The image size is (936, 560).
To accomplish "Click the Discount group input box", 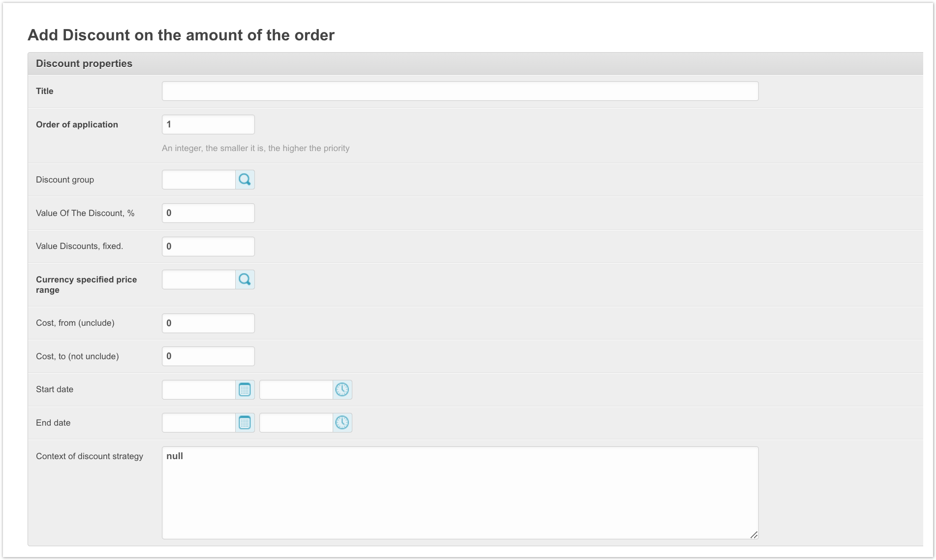I will 199,180.
